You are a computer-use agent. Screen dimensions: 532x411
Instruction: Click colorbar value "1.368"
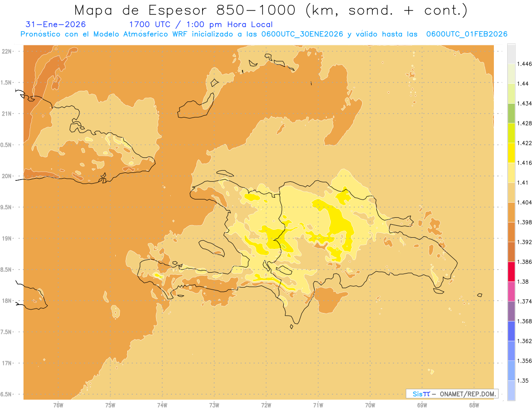[x=525, y=321]
